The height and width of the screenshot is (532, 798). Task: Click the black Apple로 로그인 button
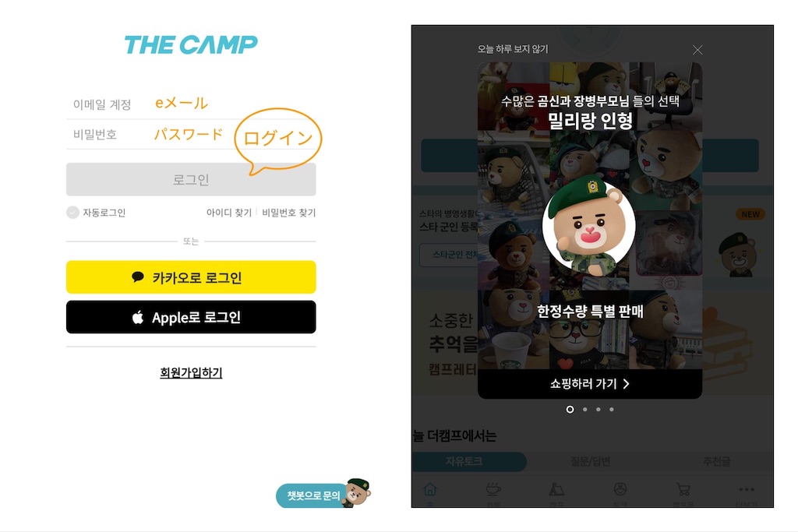point(191,317)
